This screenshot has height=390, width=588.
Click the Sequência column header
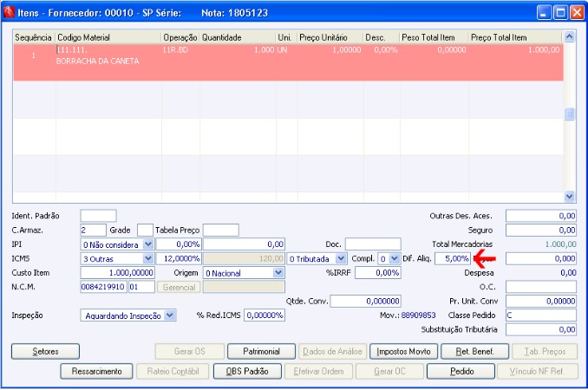click(x=34, y=37)
